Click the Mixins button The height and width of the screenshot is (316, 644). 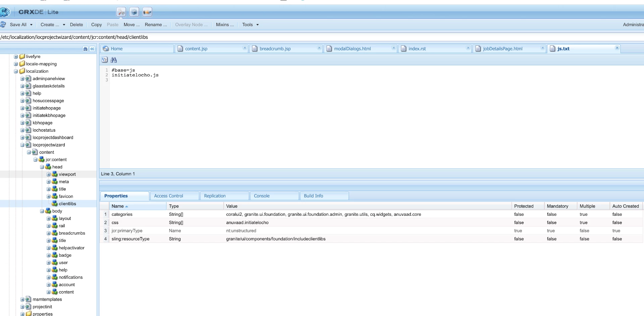click(x=225, y=25)
